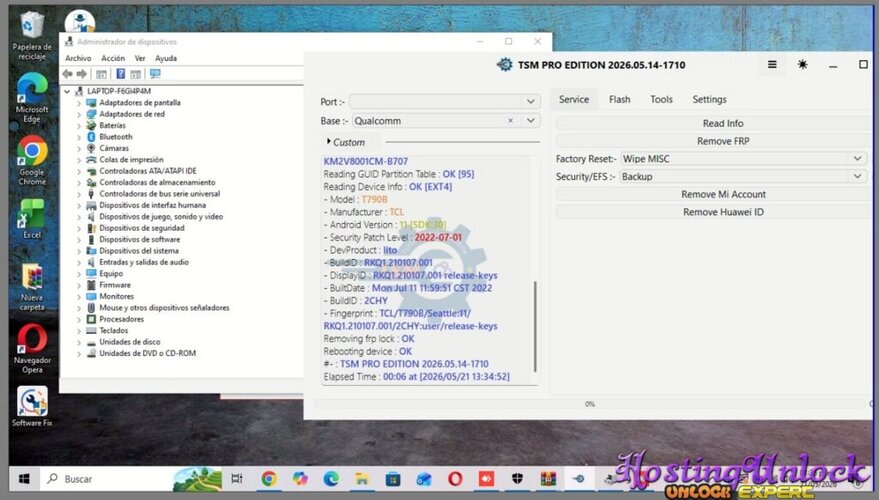Open Navegador Opera desktop shortcut
The height and width of the screenshot is (500, 879).
coord(32,349)
